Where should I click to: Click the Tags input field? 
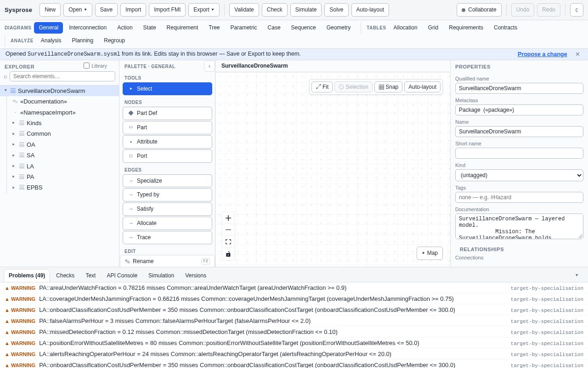click(x=519, y=197)
